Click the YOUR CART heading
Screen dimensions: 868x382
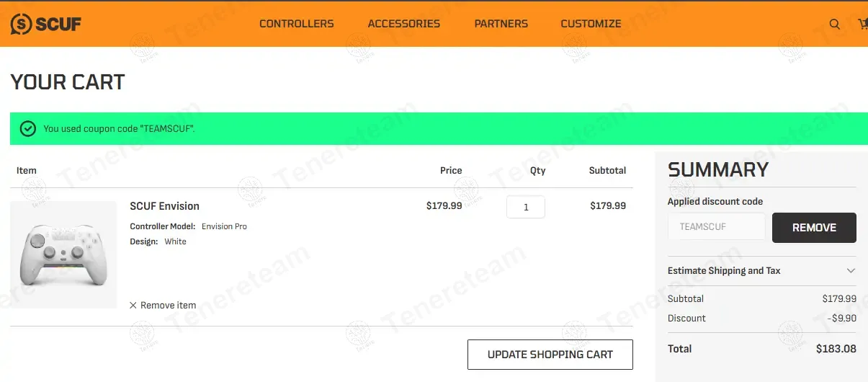pyautogui.click(x=68, y=82)
